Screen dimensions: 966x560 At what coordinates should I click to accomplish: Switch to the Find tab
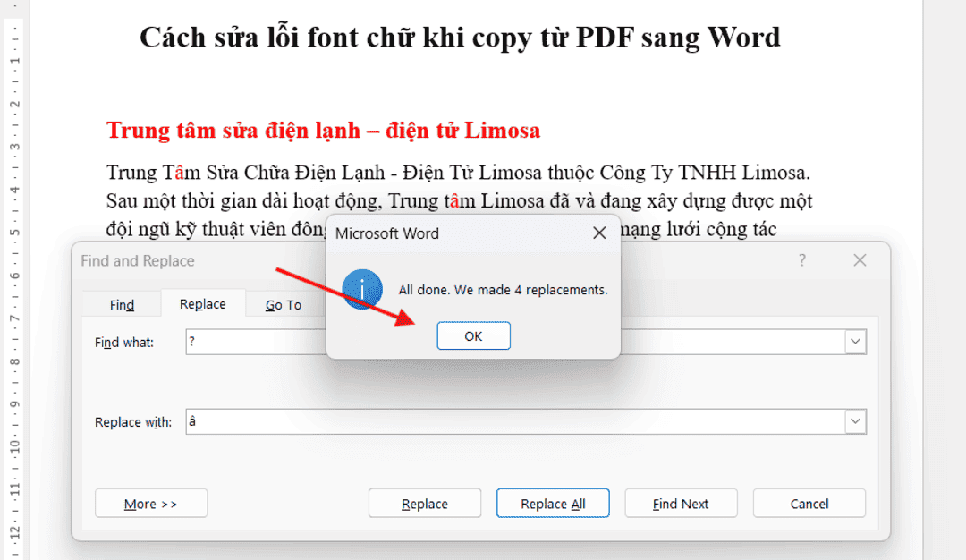pos(122,304)
